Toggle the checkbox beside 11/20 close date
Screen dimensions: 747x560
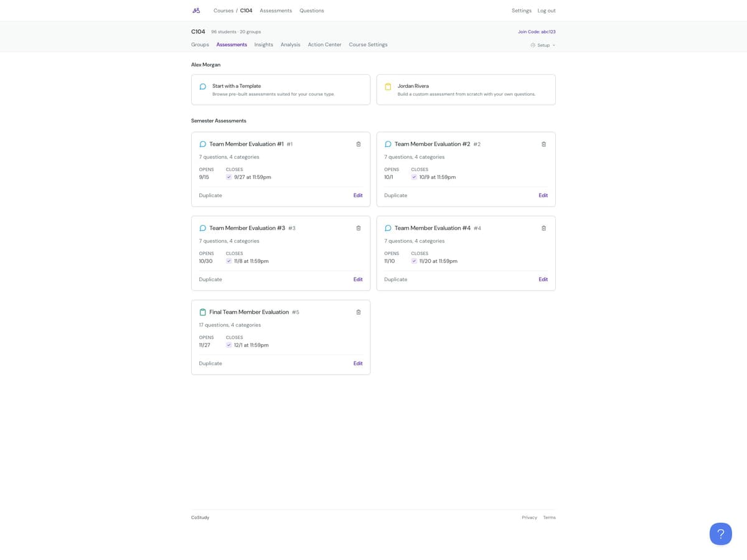pyautogui.click(x=415, y=261)
